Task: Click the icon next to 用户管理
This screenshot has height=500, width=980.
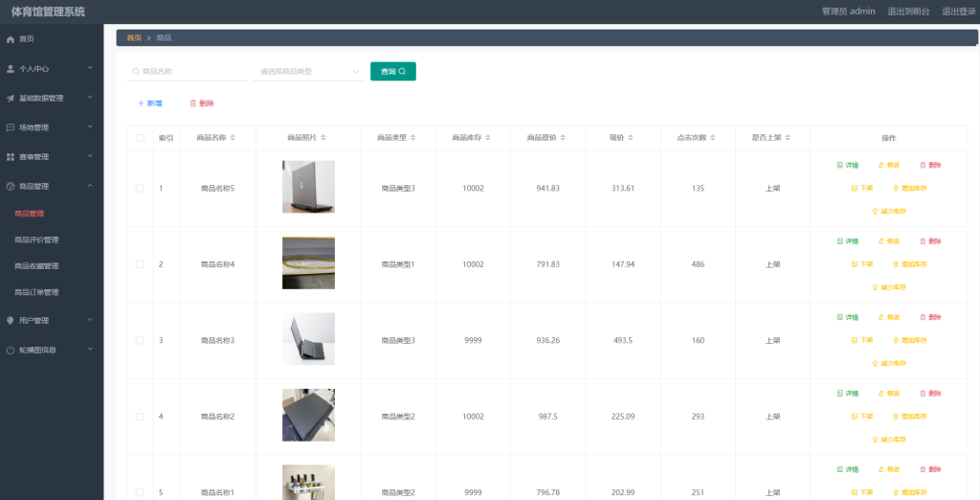Action: [10, 320]
